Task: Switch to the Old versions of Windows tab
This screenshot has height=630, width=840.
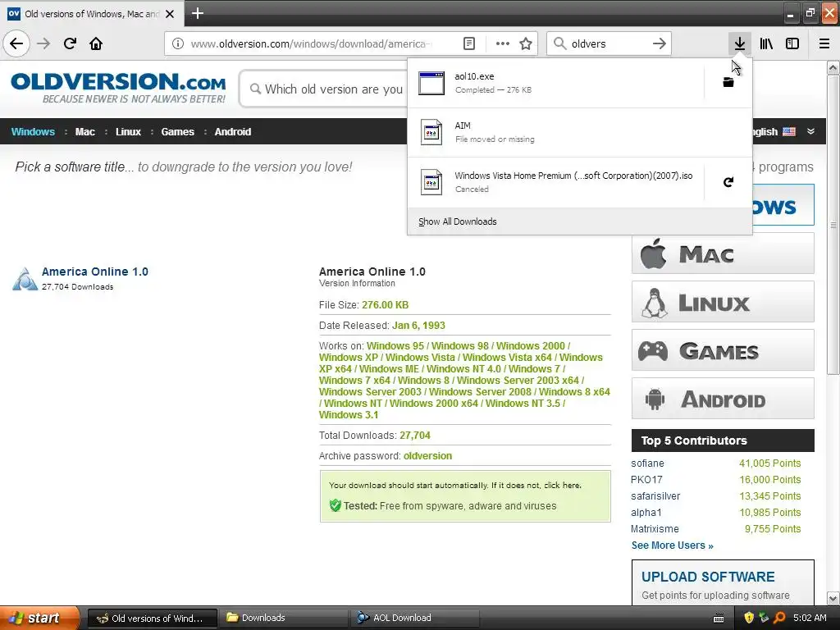Action: point(92,14)
